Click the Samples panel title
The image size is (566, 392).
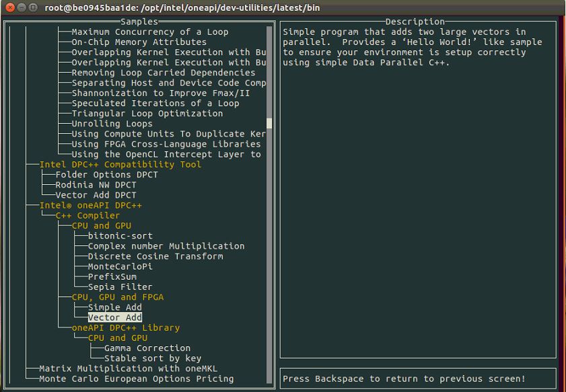(x=139, y=22)
